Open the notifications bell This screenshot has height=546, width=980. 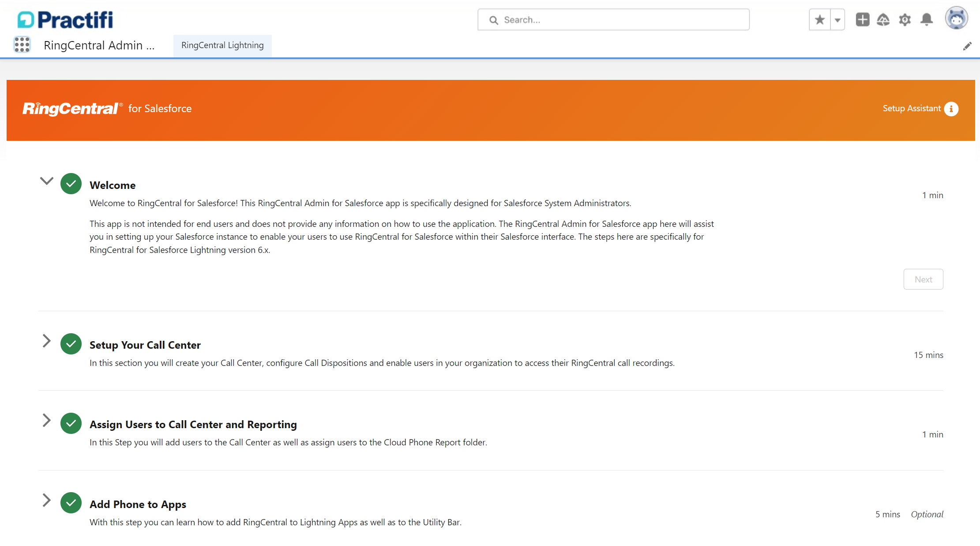(927, 20)
